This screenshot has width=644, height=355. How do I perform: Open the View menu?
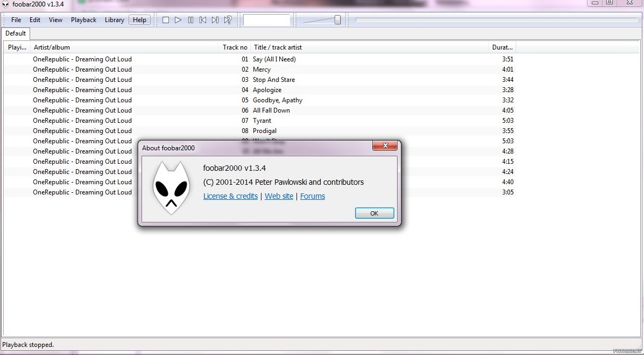pos(55,20)
